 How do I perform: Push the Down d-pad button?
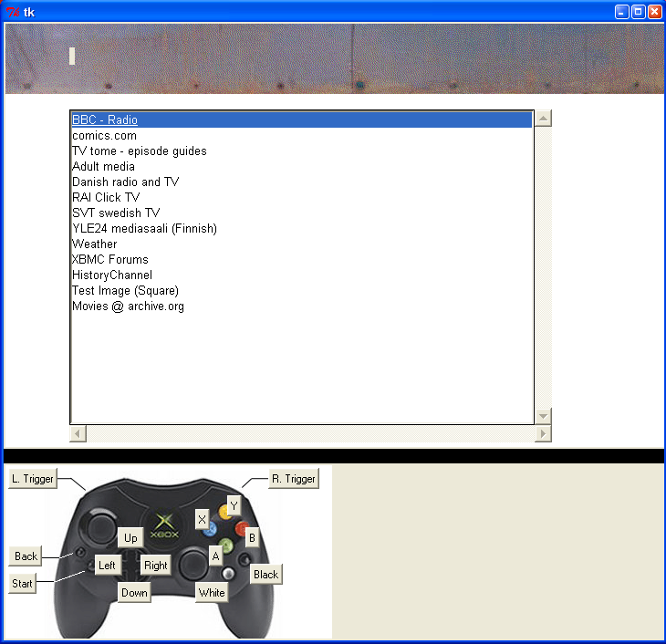tap(134, 593)
